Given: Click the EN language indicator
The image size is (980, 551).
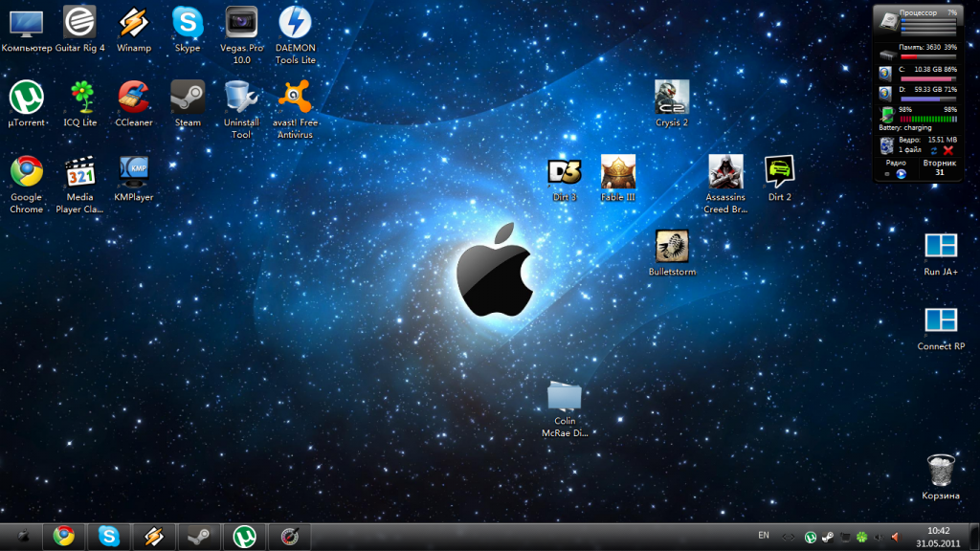Looking at the screenshot, I should (x=763, y=536).
